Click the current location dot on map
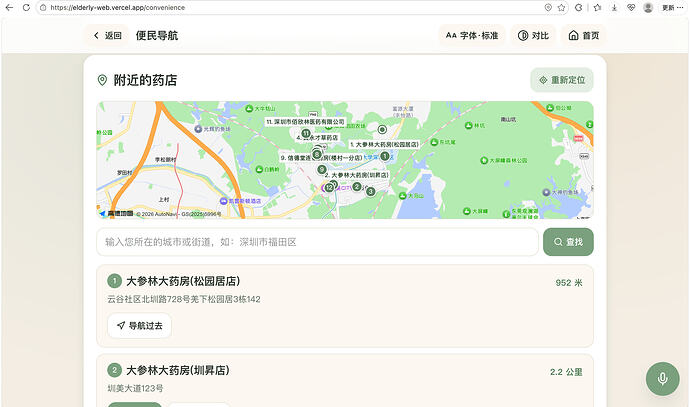Viewport: 690px width, 407px height. (x=382, y=129)
